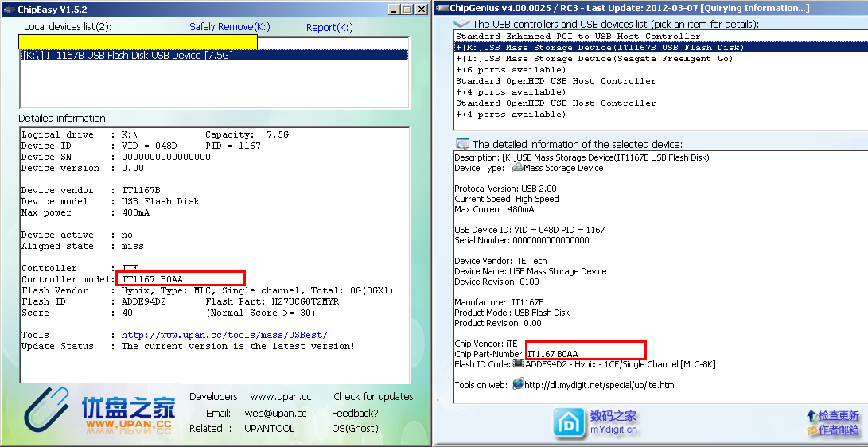The height and width of the screenshot is (447, 868).
Task: Click the blue myDigit house logo
Action: pos(569,422)
